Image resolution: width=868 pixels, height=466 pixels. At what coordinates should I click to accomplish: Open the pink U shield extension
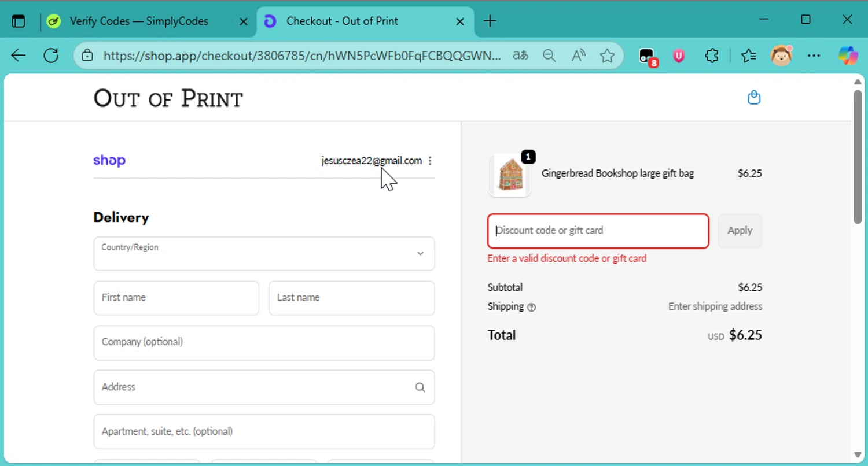[x=679, y=56]
